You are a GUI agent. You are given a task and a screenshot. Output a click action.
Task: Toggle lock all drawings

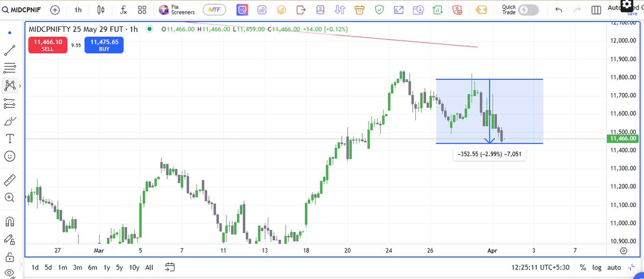click(10, 256)
